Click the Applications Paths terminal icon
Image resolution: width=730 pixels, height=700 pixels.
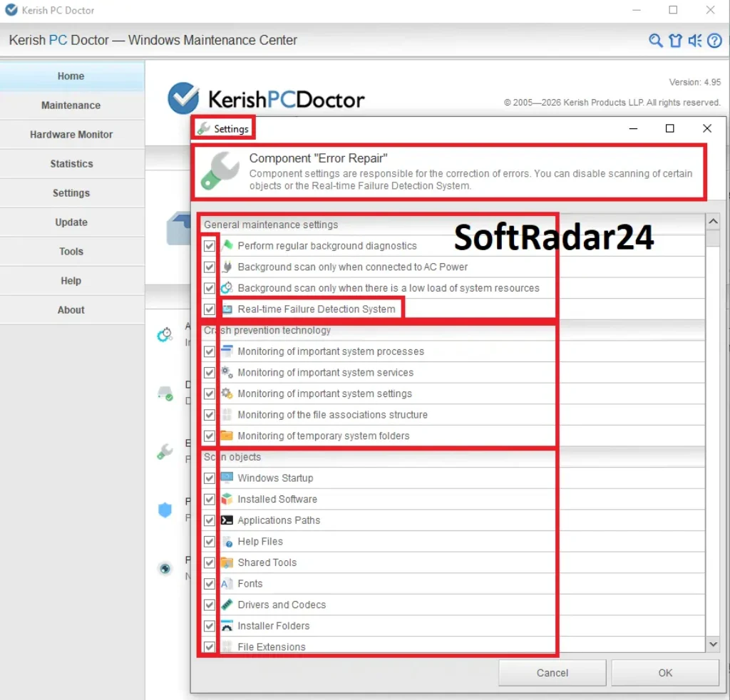tap(227, 520)
